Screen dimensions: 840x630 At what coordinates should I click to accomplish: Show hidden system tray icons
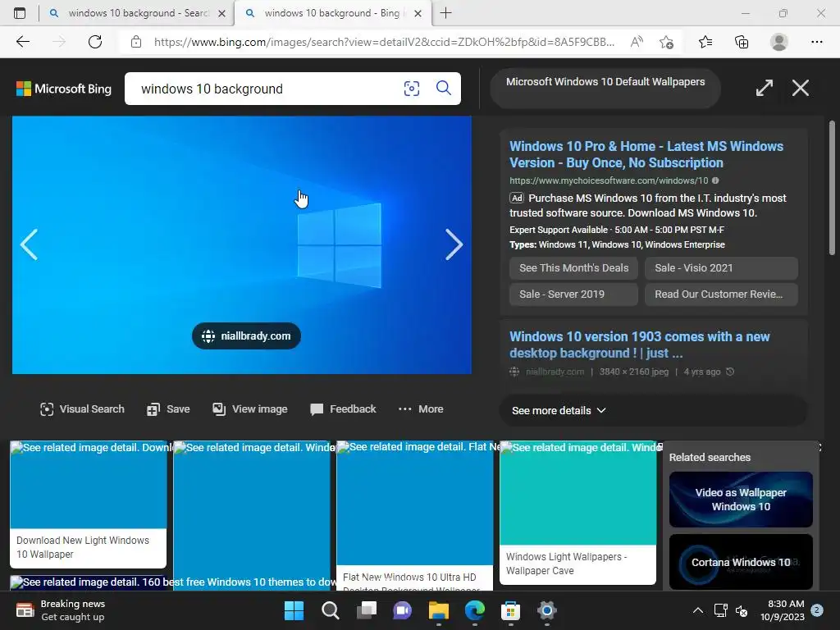coord(698,610)
